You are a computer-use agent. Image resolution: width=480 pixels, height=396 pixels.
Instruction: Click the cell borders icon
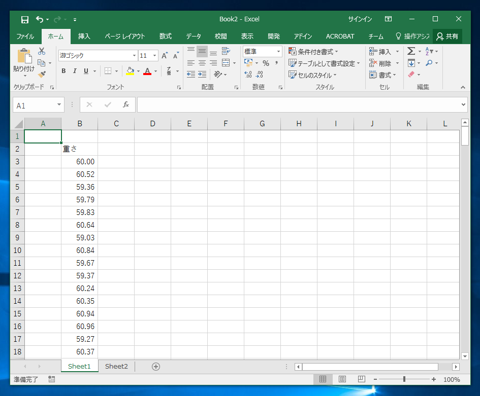tap(108, 71)
